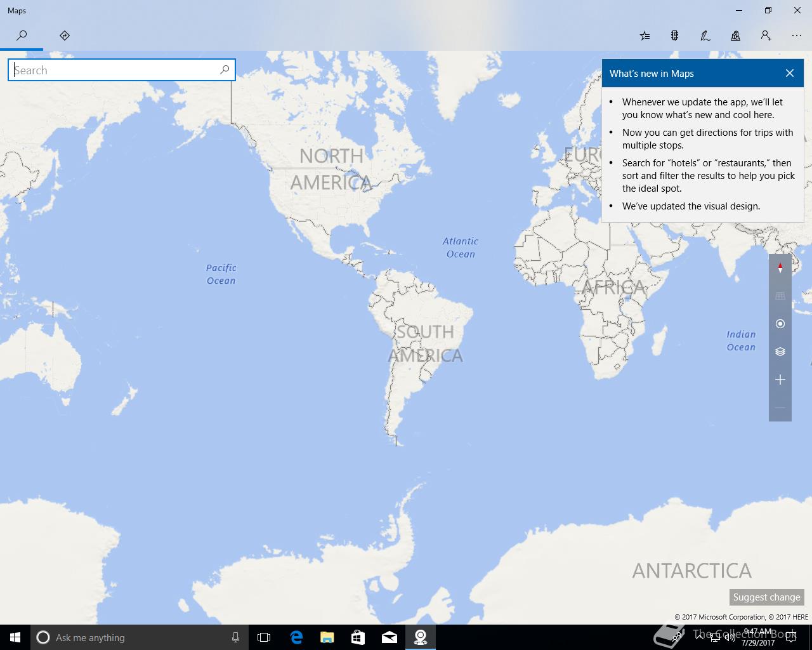Tilt the map view
Image resolution: width=812 pixels, height=650 pixels.
pyautogui.click(x=780, y=296)
